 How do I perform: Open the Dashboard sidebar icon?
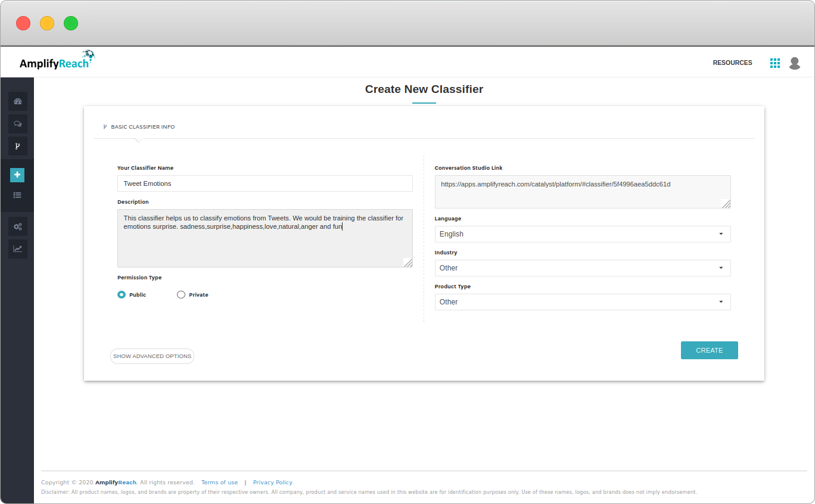point(18,101)
